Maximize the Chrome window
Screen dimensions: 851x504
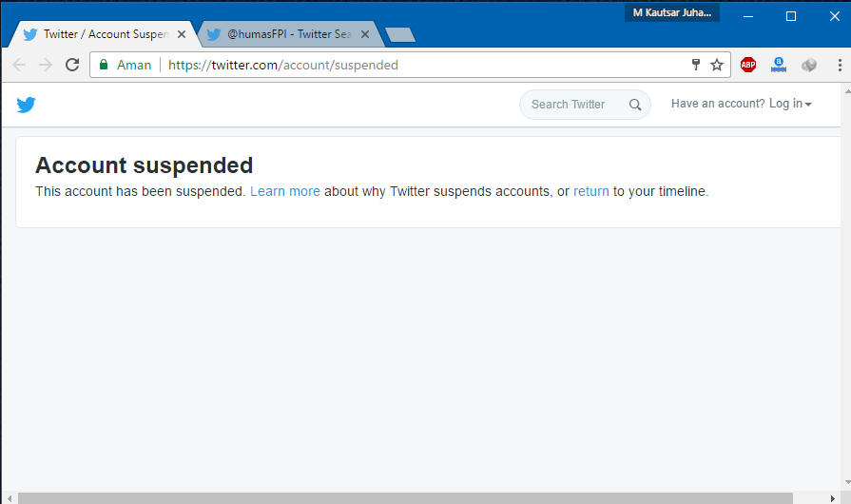(x=791, y=16)
